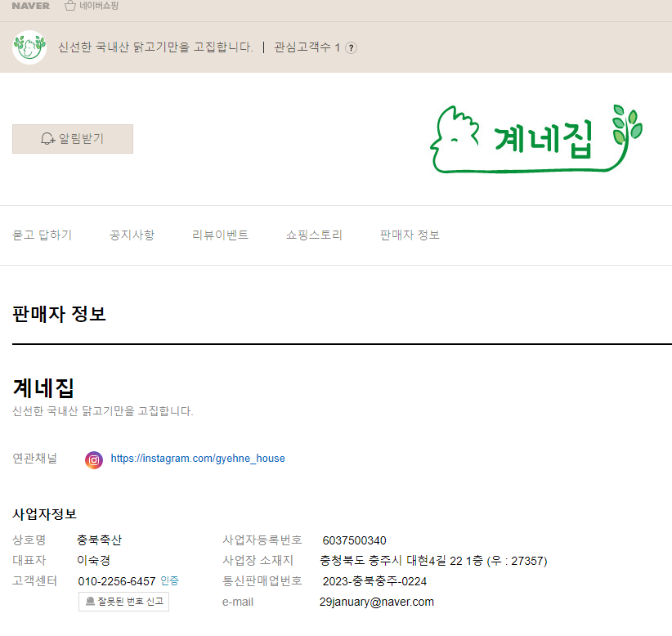Open the 리뷰이벤트 menu
This screenshot has width=672, height=636.
(220, 235)
